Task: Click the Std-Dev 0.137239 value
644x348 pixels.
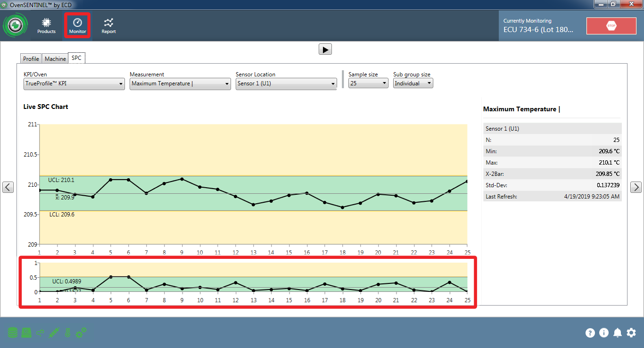Action: [x=608, y=185]
